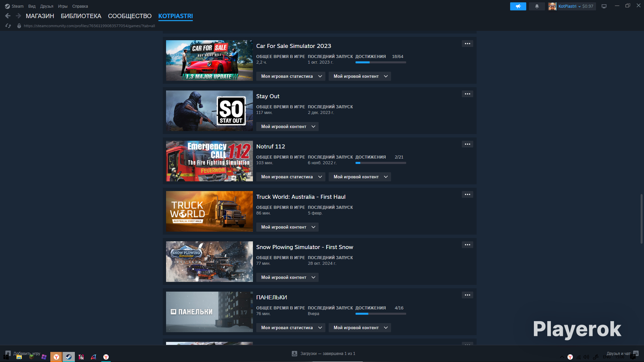Switch to the МАГАЗИН tab

tap(40, 16)
